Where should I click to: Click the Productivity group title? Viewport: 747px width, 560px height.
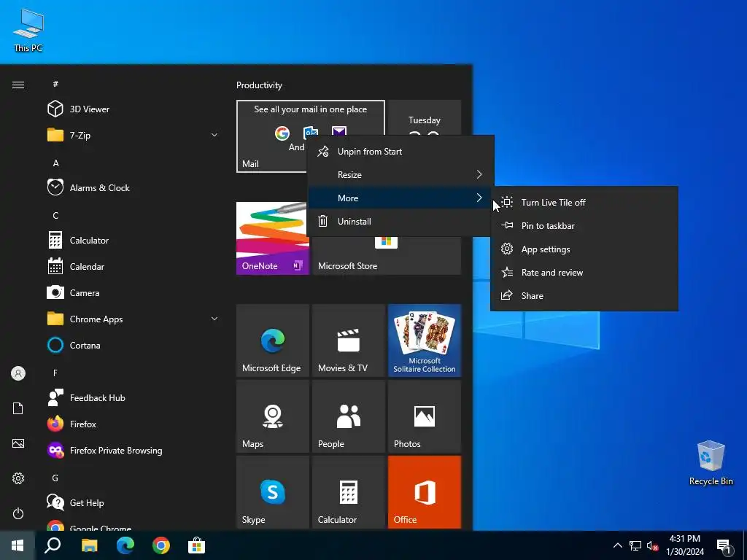pos(259,85)
